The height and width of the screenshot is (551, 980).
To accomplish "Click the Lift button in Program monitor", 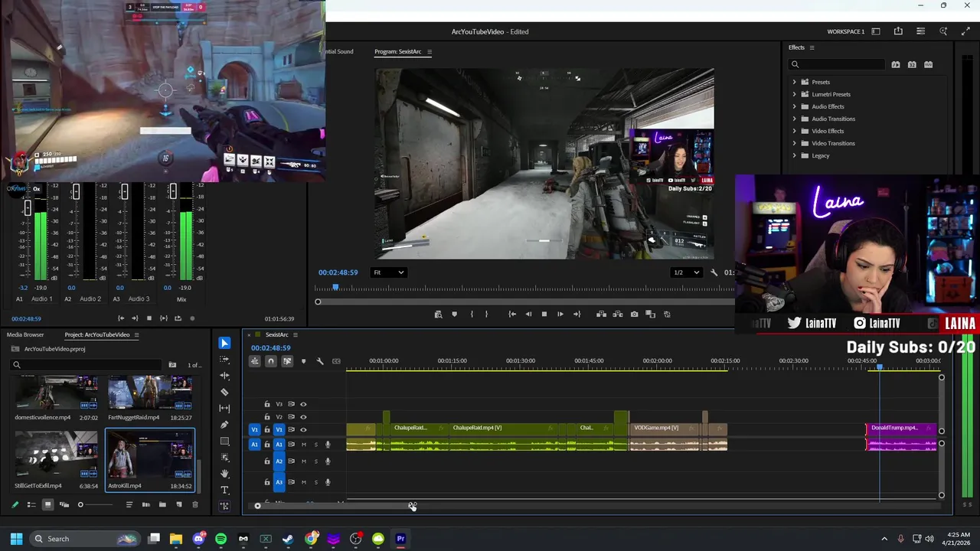I will [x=601, y=315].
